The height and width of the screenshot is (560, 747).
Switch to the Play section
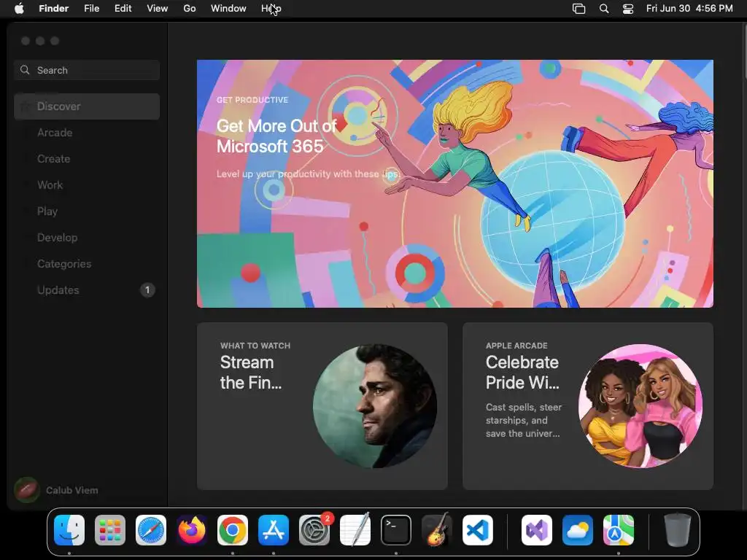(87, 211)
